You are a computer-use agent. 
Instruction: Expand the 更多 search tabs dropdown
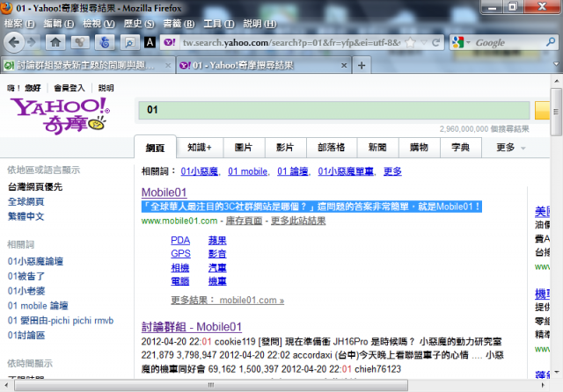point(511,148)
